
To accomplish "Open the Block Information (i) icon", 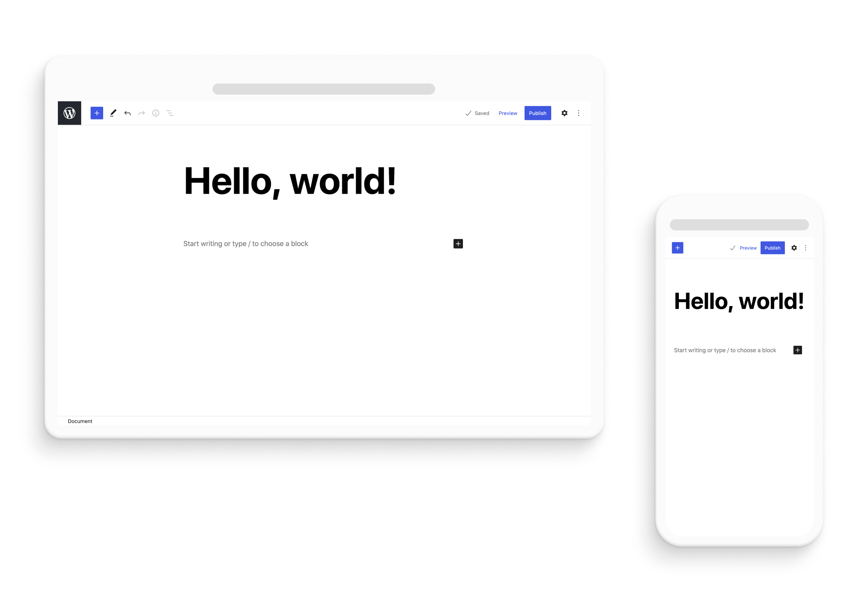I will point(155,113).
